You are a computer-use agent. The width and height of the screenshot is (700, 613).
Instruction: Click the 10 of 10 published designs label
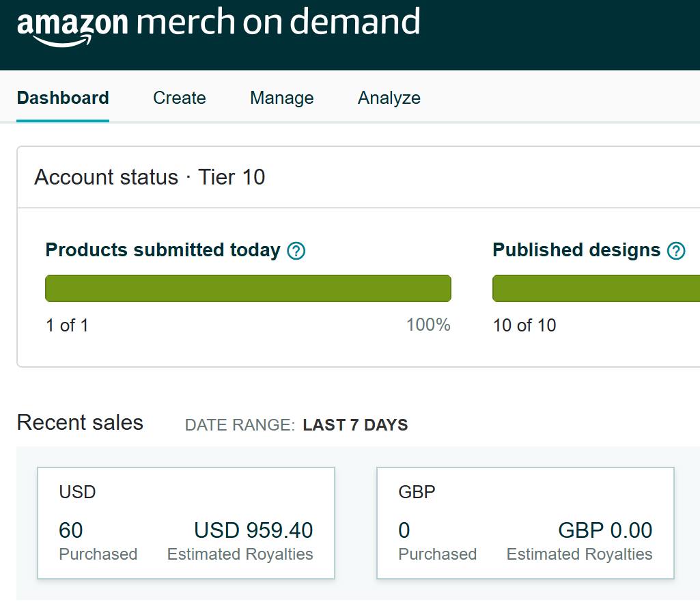pos(524,325)
